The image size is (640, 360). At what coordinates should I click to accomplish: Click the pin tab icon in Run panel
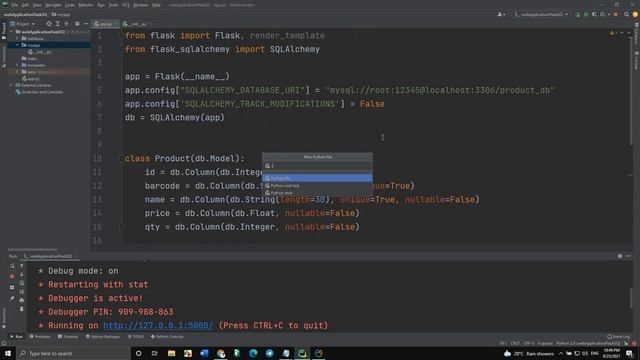click(x=12, y=299)
